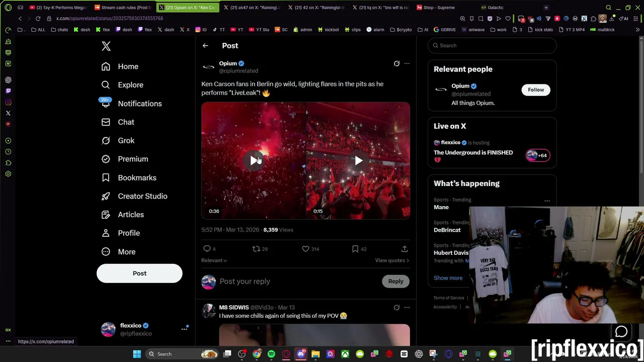Screen dimensions: 644x362
Task: Switch to the Galactic tab
Action: click(x=496, y=8)
